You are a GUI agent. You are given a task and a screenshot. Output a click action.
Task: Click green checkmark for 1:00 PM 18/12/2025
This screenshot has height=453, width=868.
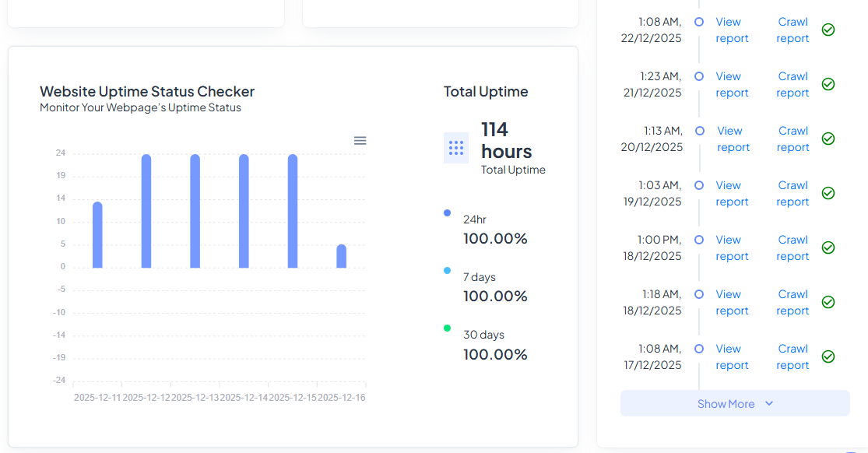coord(828,248)
